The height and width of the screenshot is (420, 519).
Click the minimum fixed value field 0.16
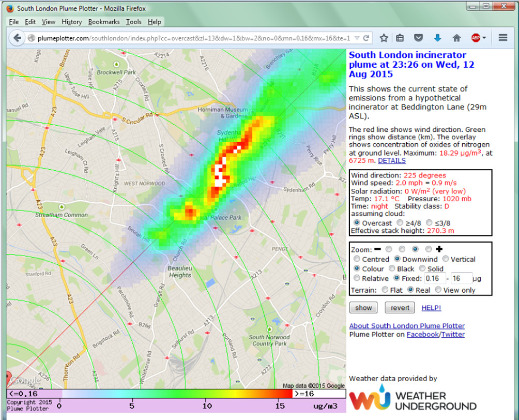tap(435, 278)
